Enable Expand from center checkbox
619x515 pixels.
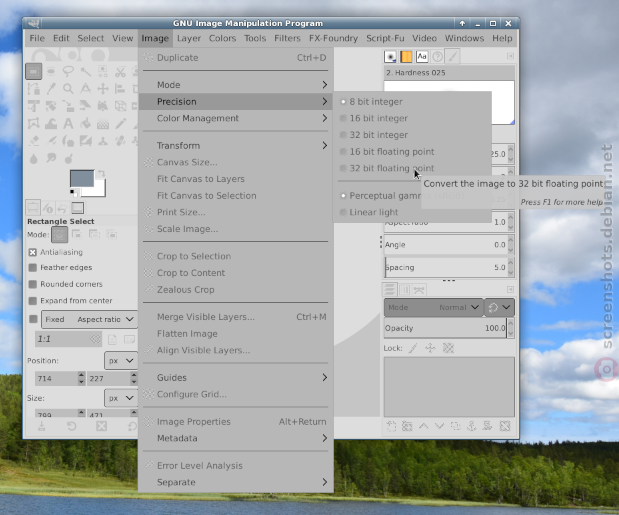[x=33, y=301]
